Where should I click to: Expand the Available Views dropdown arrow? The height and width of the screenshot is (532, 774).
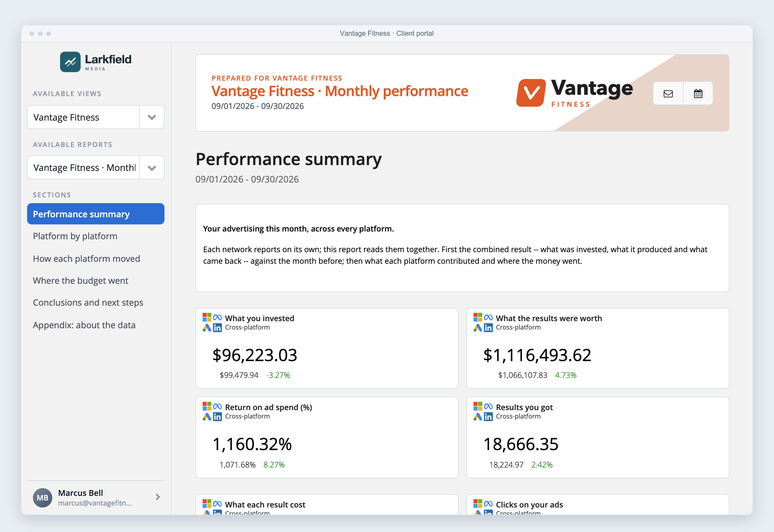152,117
